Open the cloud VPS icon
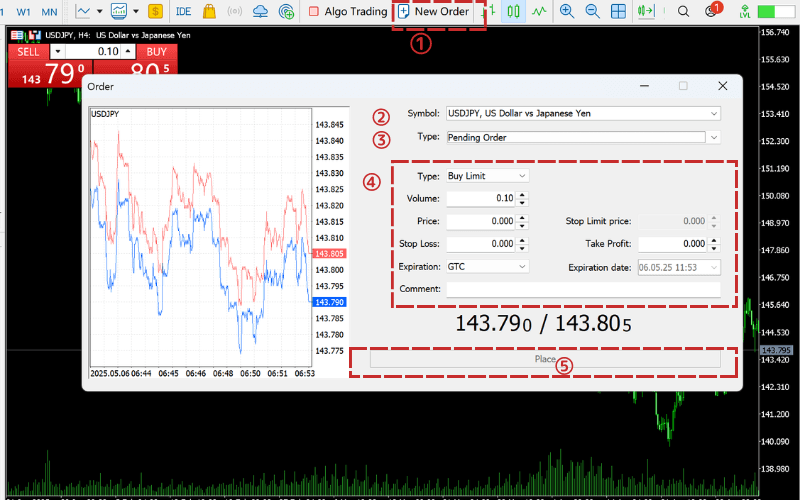Screen dimensions: 800x500 [260, 12]
